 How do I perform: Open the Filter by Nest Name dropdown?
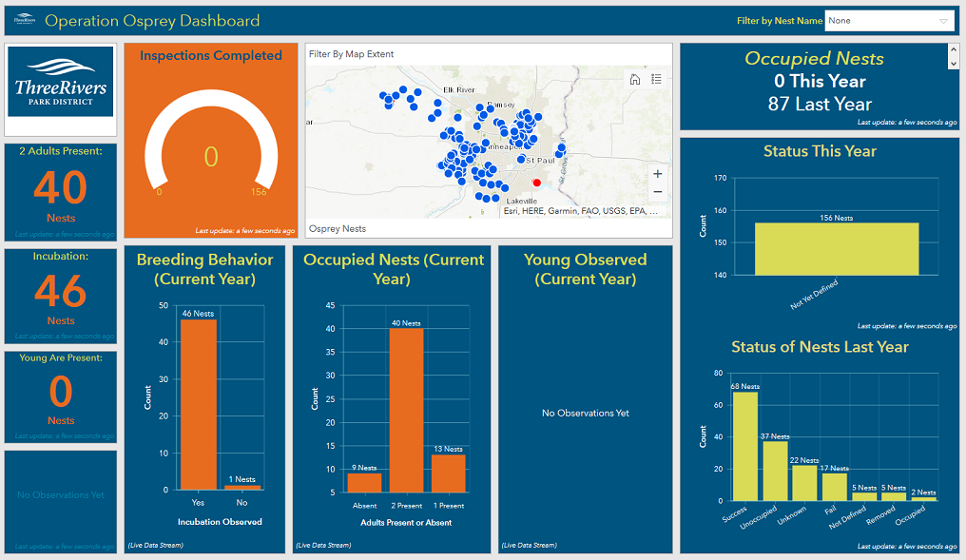889,19
